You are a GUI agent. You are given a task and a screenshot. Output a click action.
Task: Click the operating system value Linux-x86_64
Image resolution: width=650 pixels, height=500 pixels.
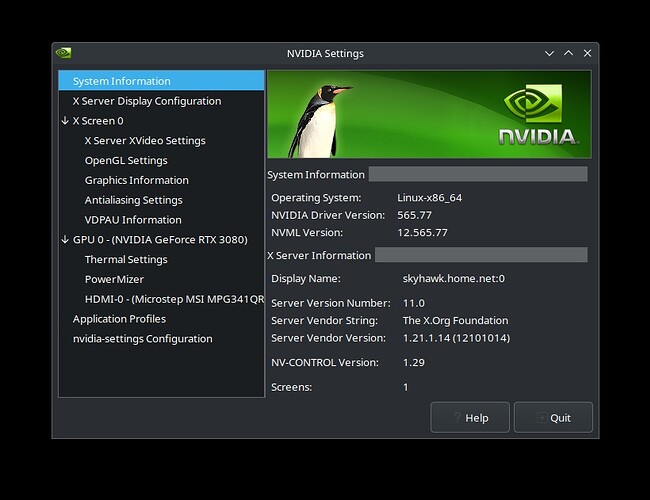tap(429, 198)
